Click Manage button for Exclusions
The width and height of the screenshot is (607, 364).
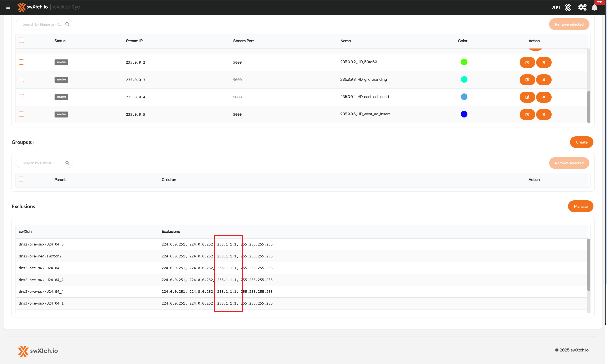click(580, 206)
